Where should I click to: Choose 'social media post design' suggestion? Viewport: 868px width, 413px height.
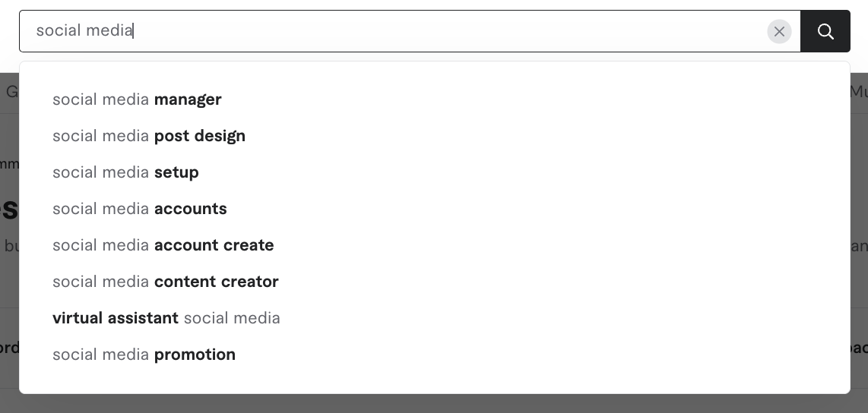[149, 136]
